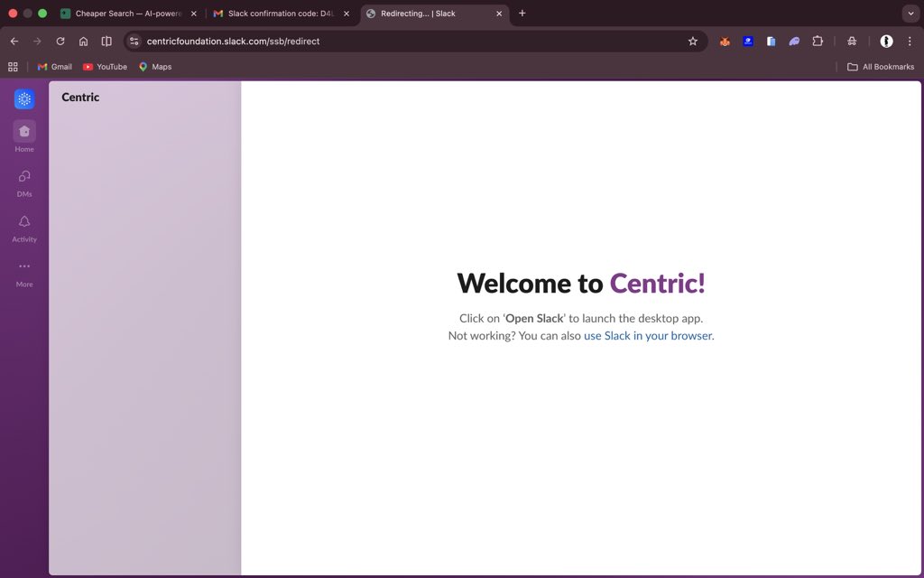Viewport: 924px width, 578px height.
Task: Open a new browser tab
Action: pyautogui.click(x=522, y=13)
